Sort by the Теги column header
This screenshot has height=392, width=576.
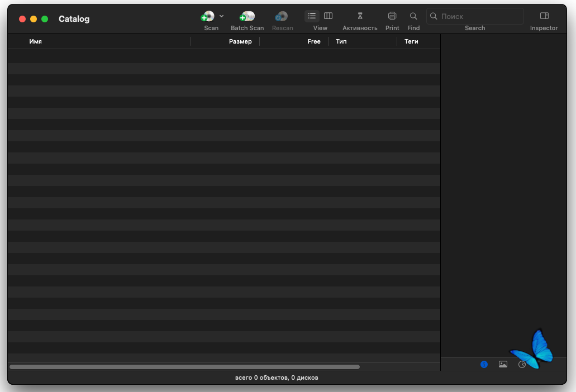point(411,41)
